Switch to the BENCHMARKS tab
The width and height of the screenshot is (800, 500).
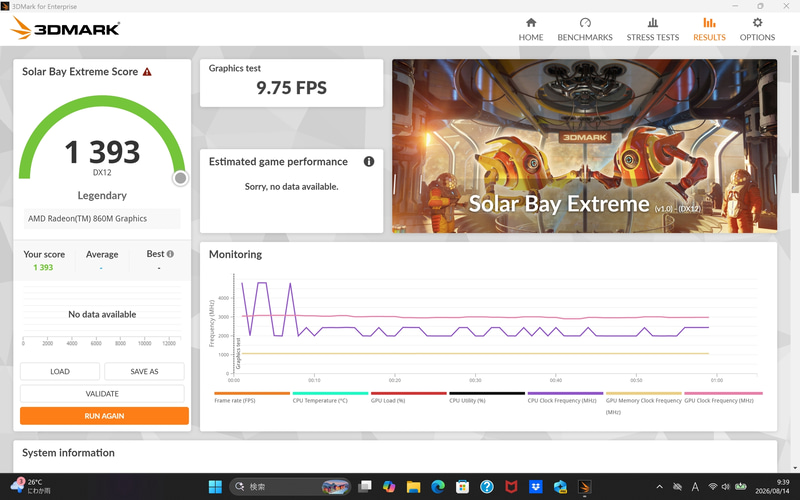click(x=585, y=29)
